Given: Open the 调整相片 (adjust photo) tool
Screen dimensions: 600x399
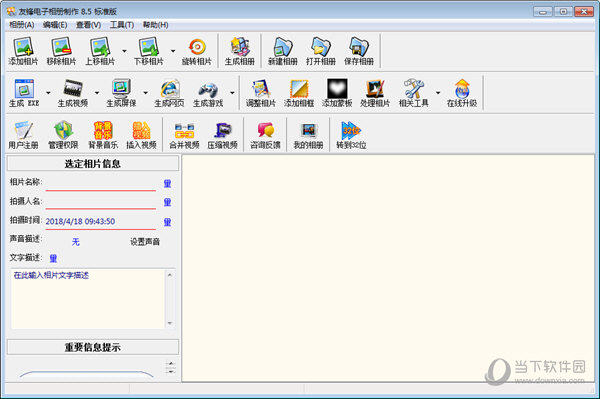Looking at the screenshot, I should tap(261, 93).
